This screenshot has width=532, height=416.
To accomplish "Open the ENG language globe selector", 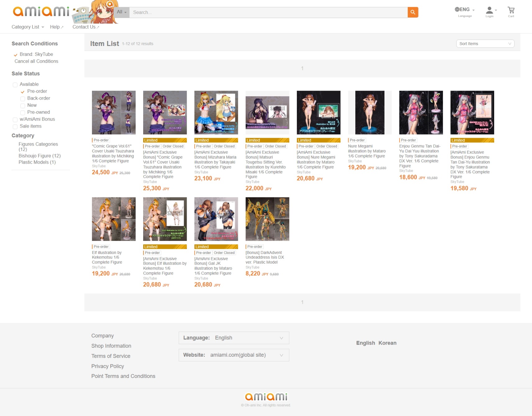I will coord(465,12).
